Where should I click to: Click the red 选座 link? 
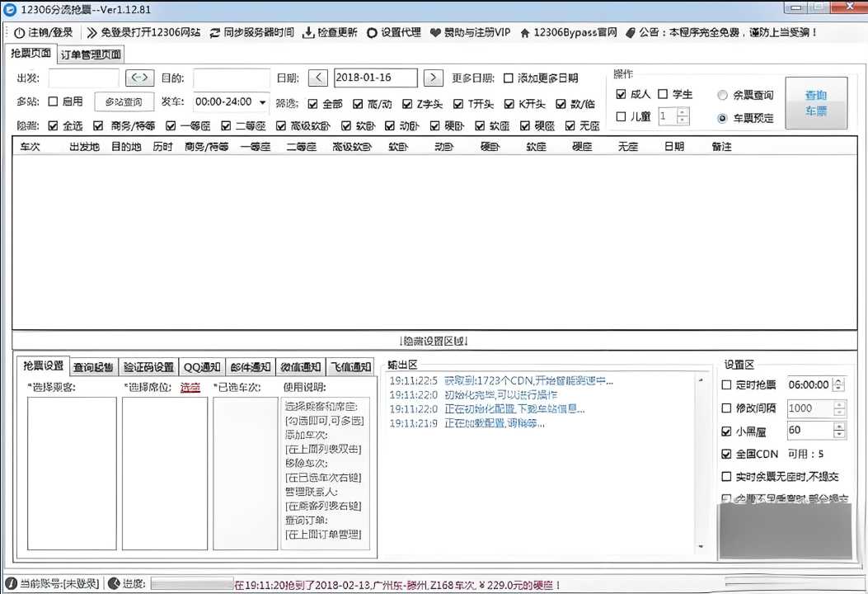coord(190,388)
